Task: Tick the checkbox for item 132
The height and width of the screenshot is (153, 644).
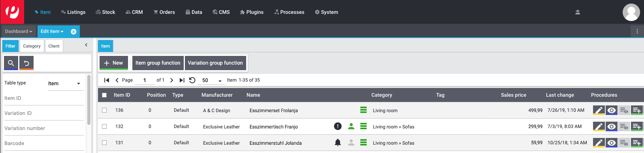Action: coord(104,126)
